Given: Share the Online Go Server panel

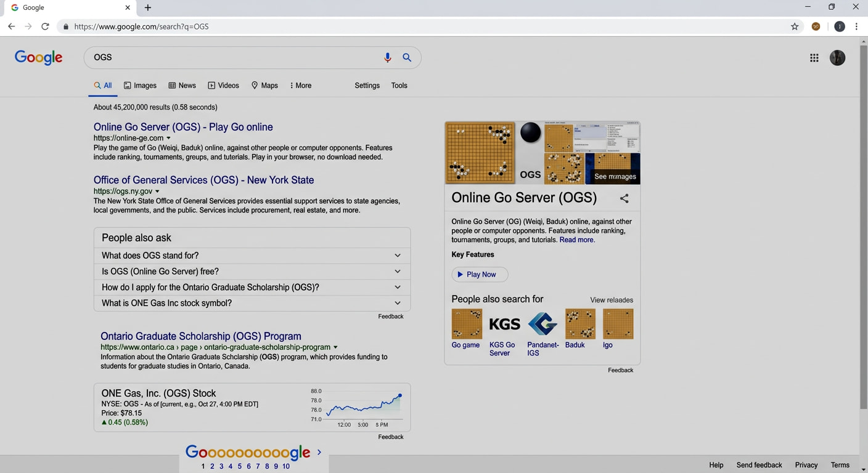Looking at the screenshot, I should tap(624, 198).
